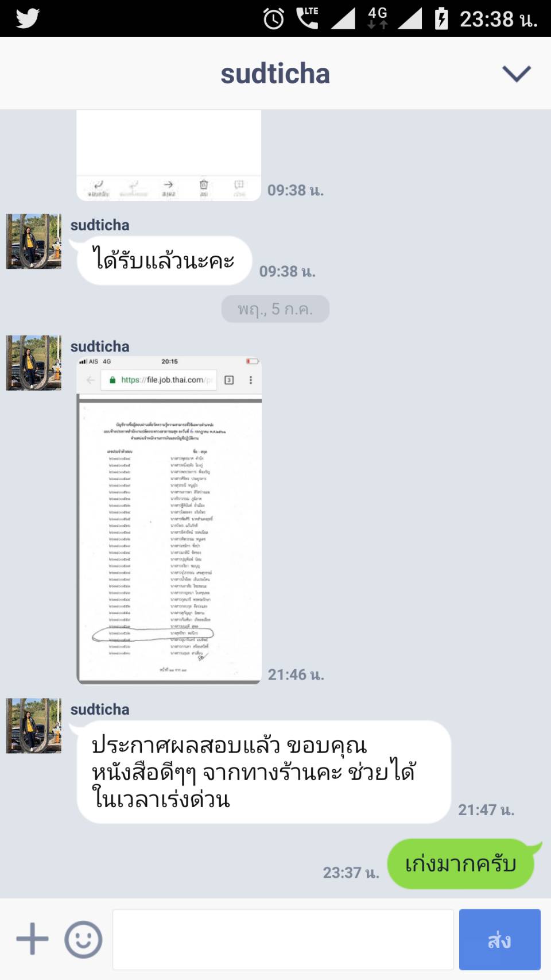Screen dimensions: 551x980
Task: Tap the plus attachment icon
Action: point(32,939)
